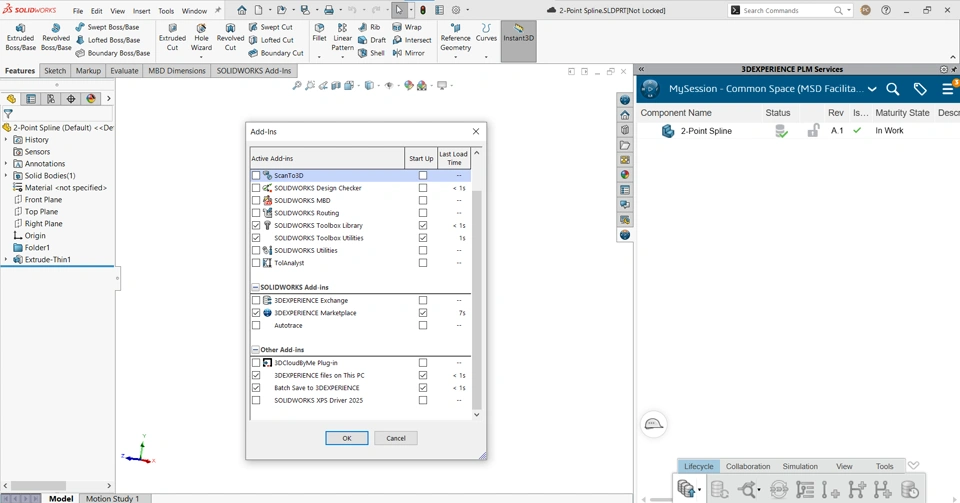
Task: Cancel the Add-Ins dialog
Action: coord(396,438)
